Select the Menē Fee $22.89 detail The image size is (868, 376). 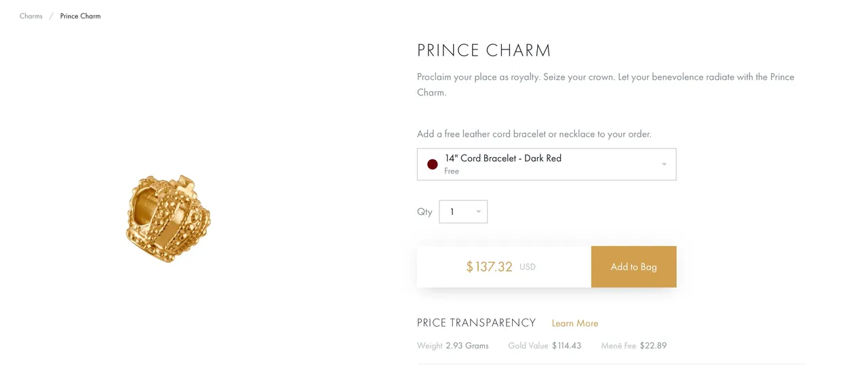(x=634, y=346)
